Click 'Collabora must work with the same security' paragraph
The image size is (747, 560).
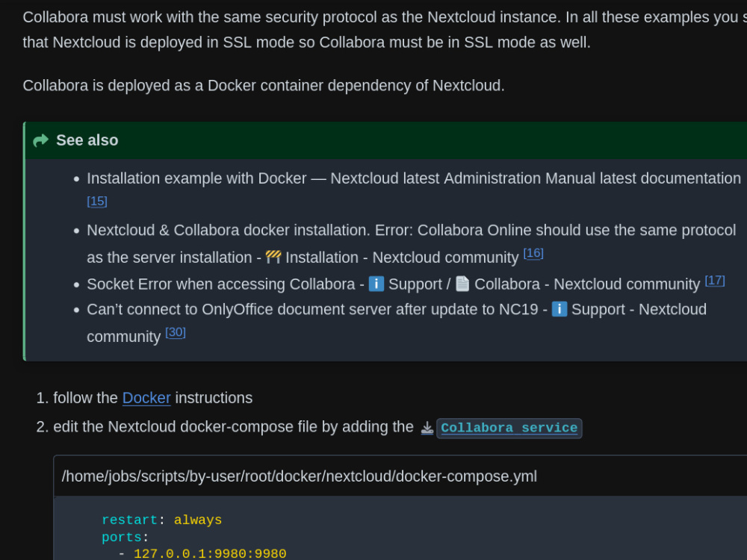click(x=385, y=30)
